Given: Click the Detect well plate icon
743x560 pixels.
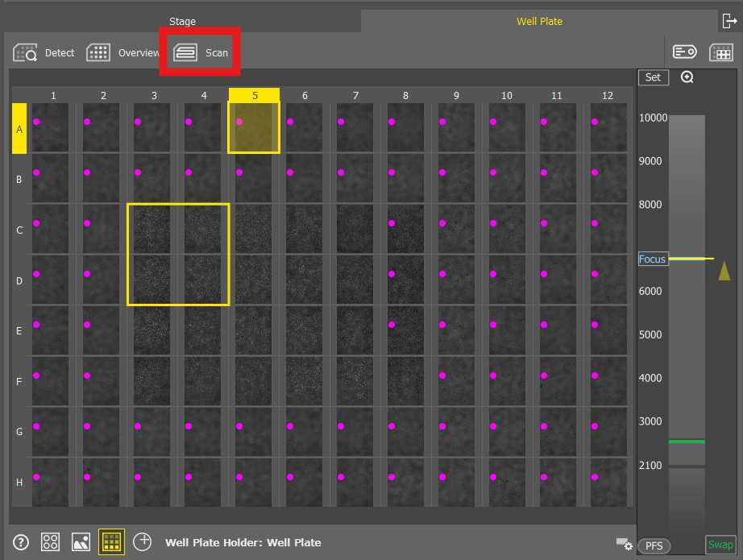Looking at the screenshot, I should tap(26, 53).
